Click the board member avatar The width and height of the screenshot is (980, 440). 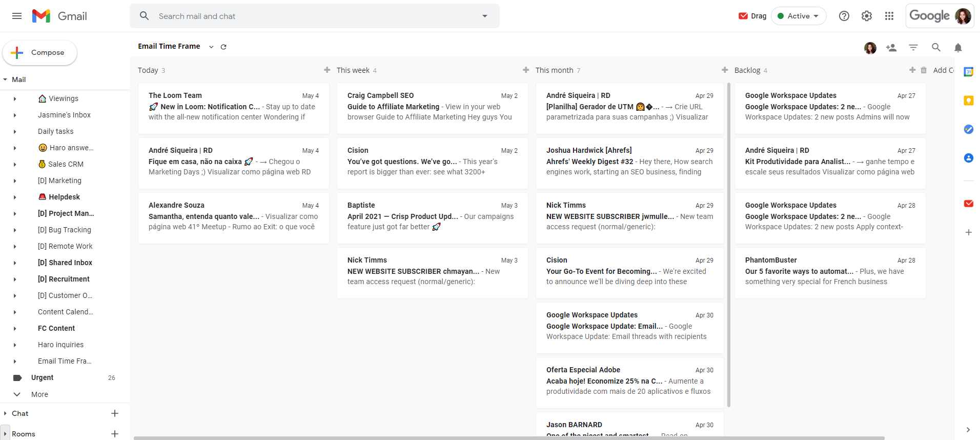coord(870,48)
